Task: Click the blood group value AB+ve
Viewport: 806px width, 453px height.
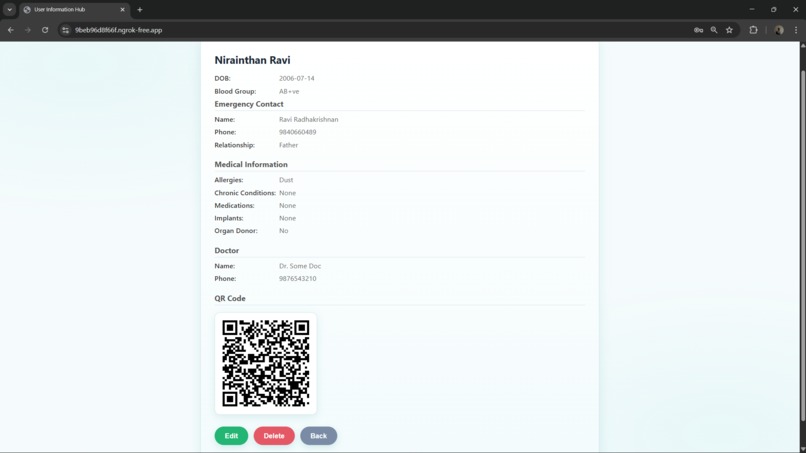Action: click(289, 92)
